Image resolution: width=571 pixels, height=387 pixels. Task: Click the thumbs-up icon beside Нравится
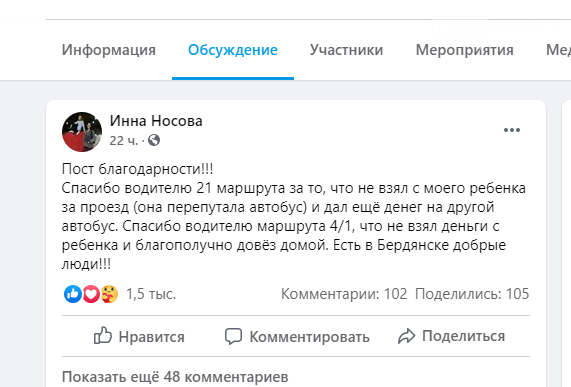103,335
